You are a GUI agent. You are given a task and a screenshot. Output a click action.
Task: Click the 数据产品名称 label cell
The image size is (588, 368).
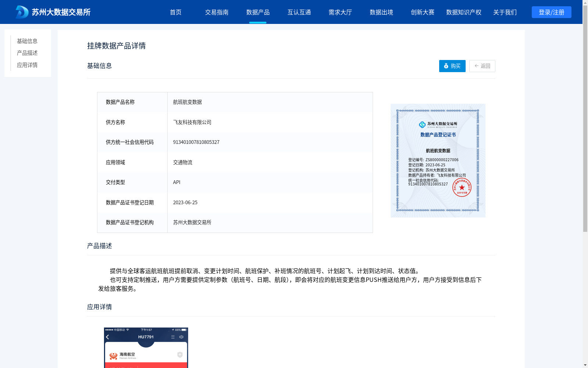tap(132, 102)
